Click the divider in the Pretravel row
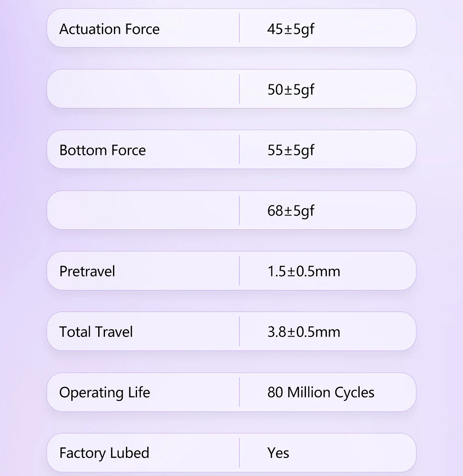 pyautogui.click(x=239, y=271)
